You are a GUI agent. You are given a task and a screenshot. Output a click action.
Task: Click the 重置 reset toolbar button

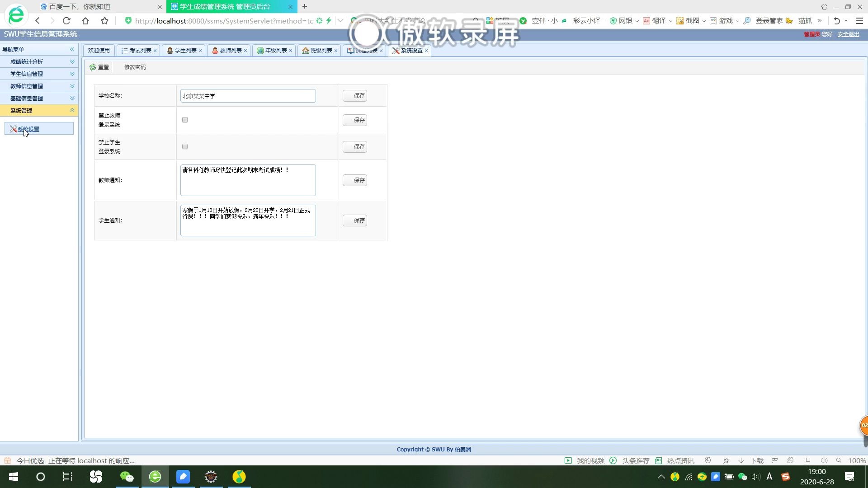pos(99,67)
